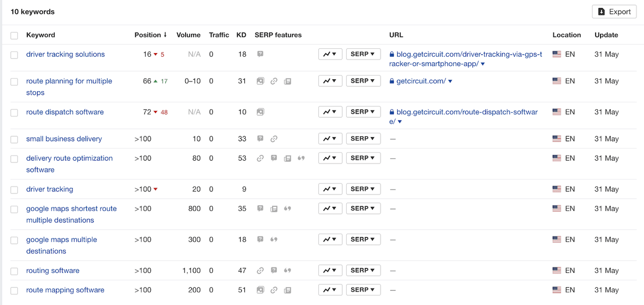Select the checkbox for routing software
Image resolution: width=644 pixels, height=305 pixels.
[14, 271]
